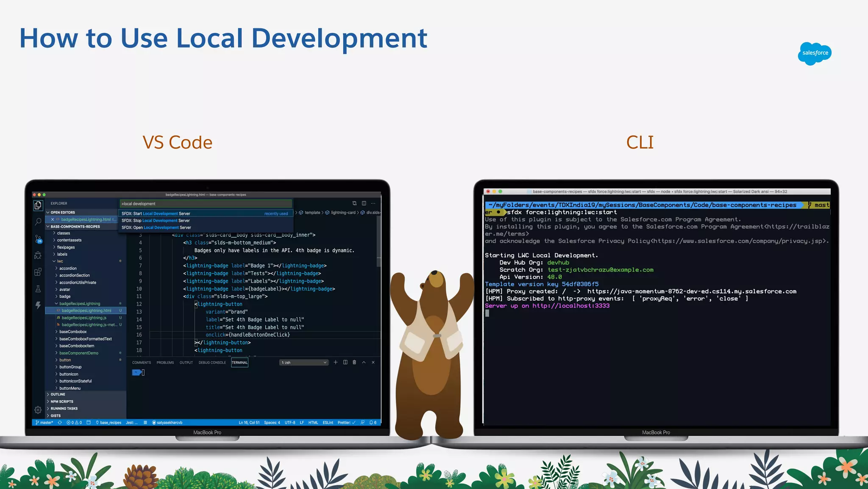Open the Test beaker icon
This screenshot has width=868, height=489.
[x=38, y=289]
